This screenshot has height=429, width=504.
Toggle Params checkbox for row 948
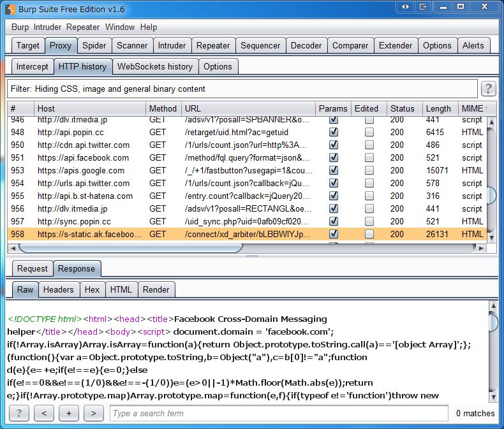[334, 132]
